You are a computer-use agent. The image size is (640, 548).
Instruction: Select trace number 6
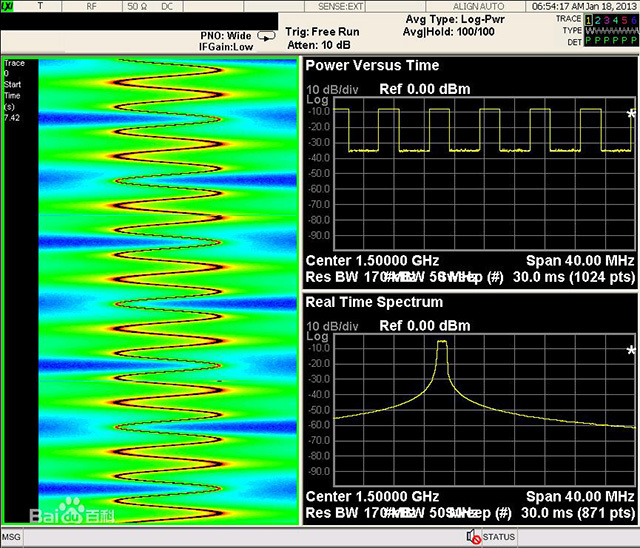[x=633, y=20]
